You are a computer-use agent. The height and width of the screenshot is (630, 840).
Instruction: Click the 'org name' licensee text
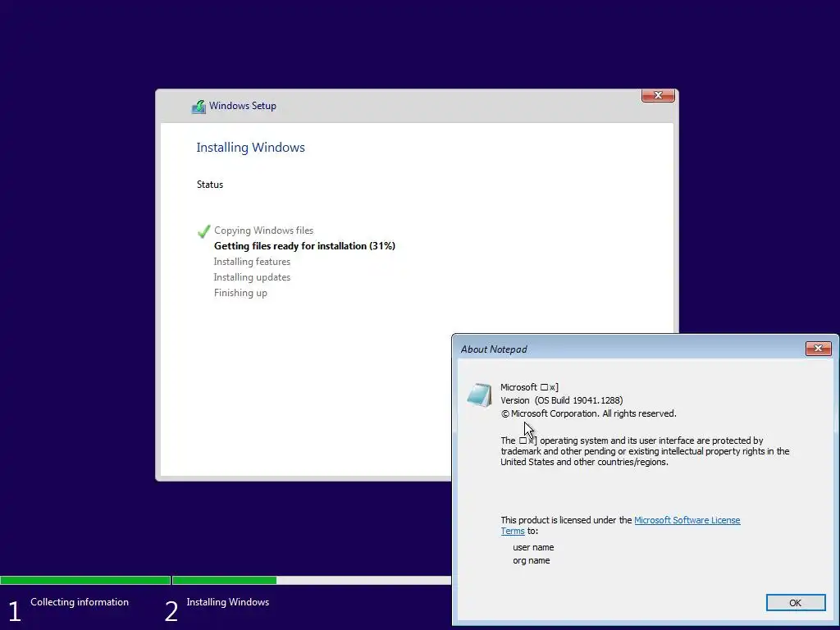click(531, 561)
